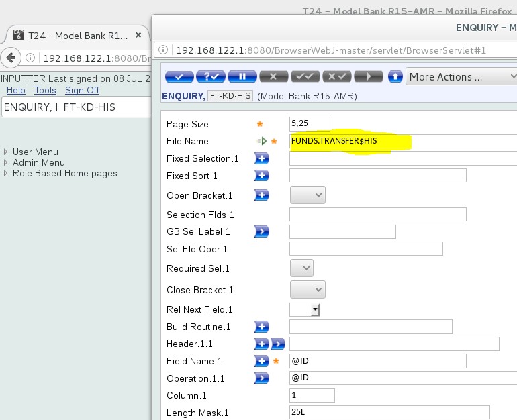The width and height of the screenshot is (517, 420).
Task: Add a Fixed Selection.1 multi-value row
Action: click(x=261, y=159)
